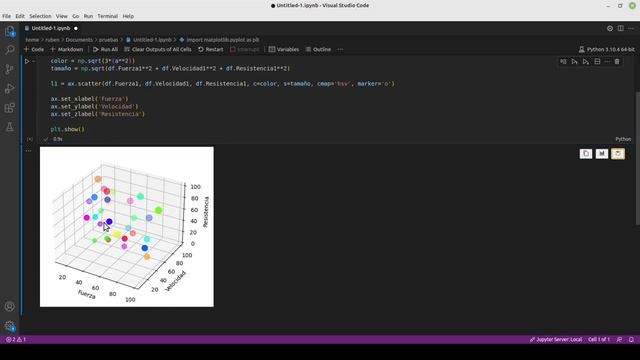
Task: Place cursor on the plt.show() line
Action: click(67, 129)
